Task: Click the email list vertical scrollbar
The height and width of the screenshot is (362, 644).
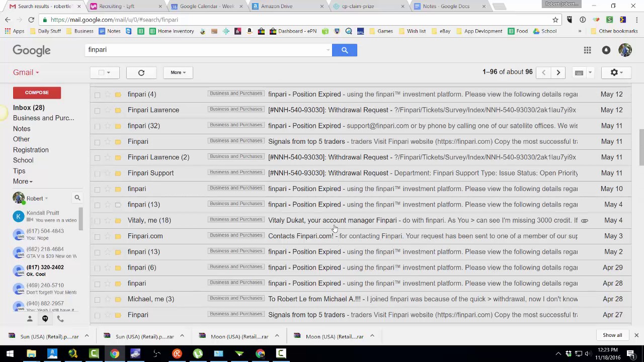Action: click(641, 147)
